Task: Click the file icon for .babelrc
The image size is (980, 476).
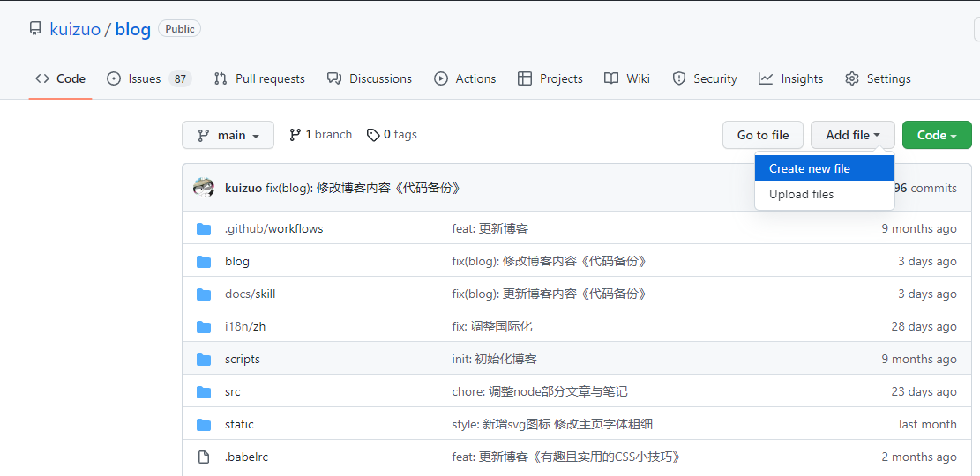Action: pos(204,457)
